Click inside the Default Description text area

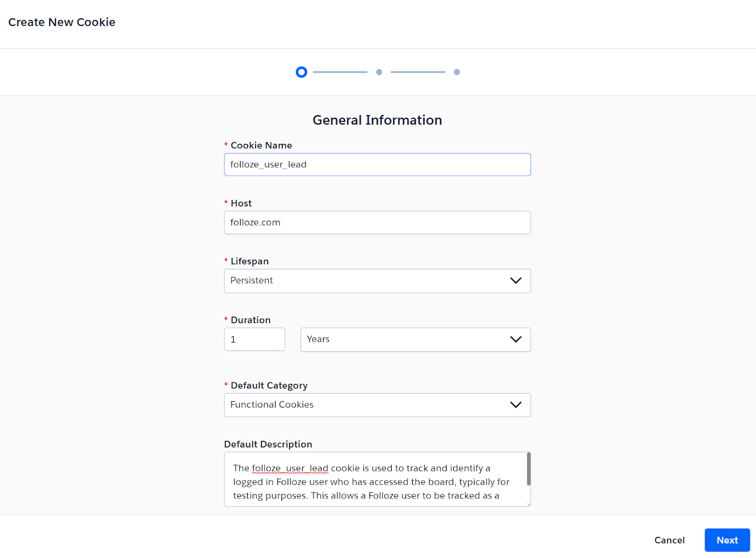point(373,482)
